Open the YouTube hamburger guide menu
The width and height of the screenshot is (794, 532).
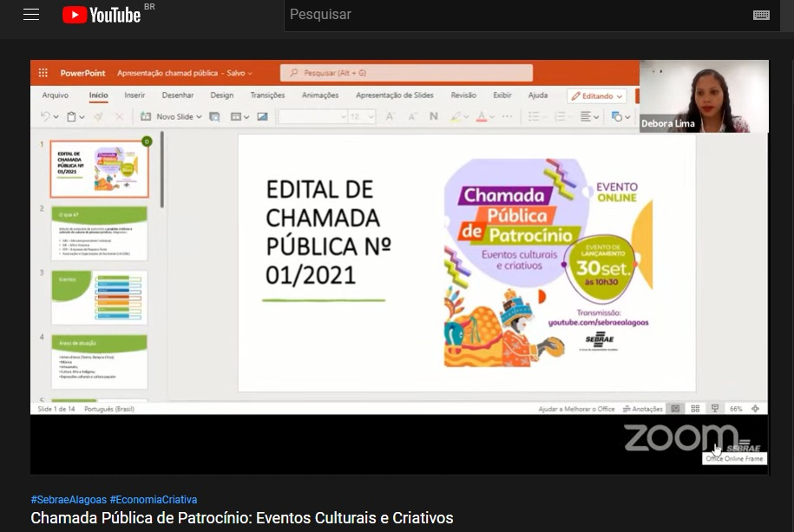coord(31,15)
